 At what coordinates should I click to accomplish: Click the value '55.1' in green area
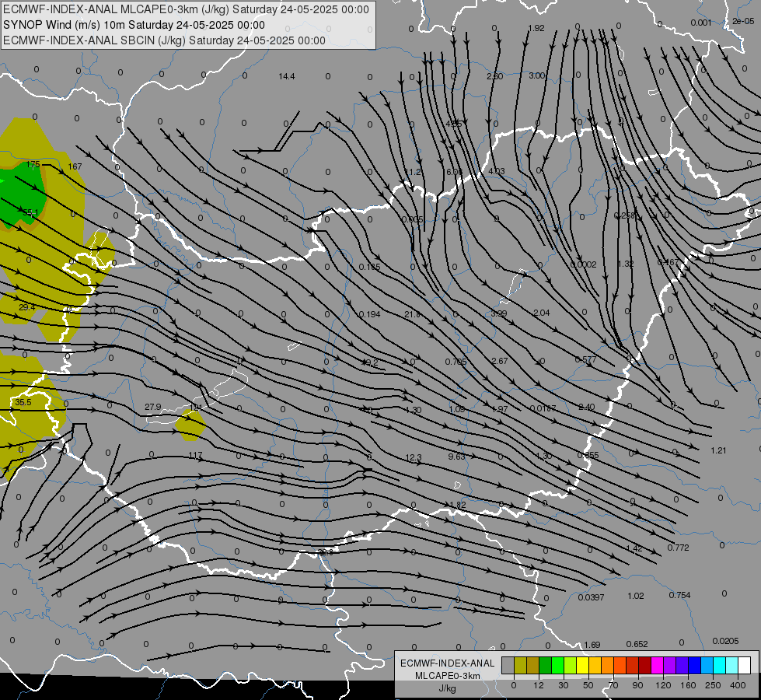30,212
